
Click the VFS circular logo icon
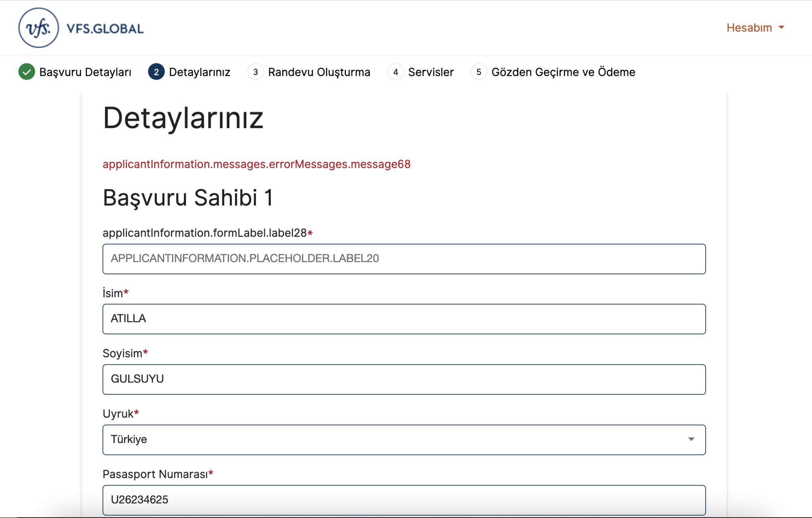point(39,28)
